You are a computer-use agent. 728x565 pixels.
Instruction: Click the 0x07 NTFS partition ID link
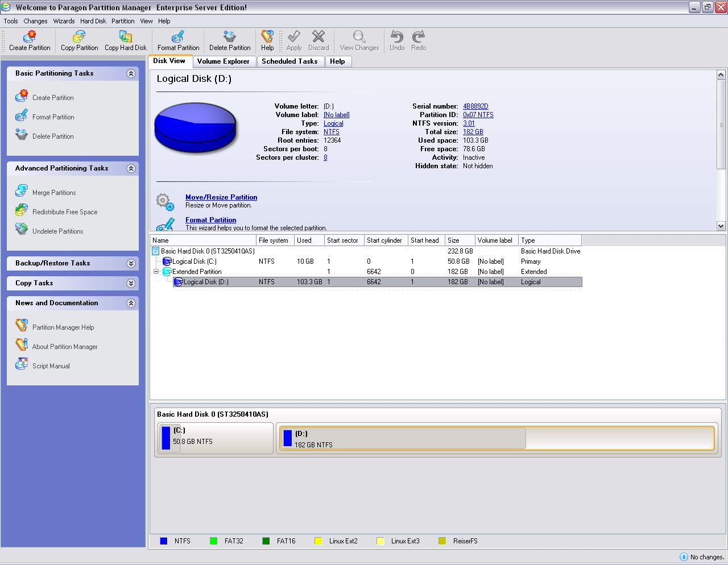pyautogui.click(x=478, y=115)
